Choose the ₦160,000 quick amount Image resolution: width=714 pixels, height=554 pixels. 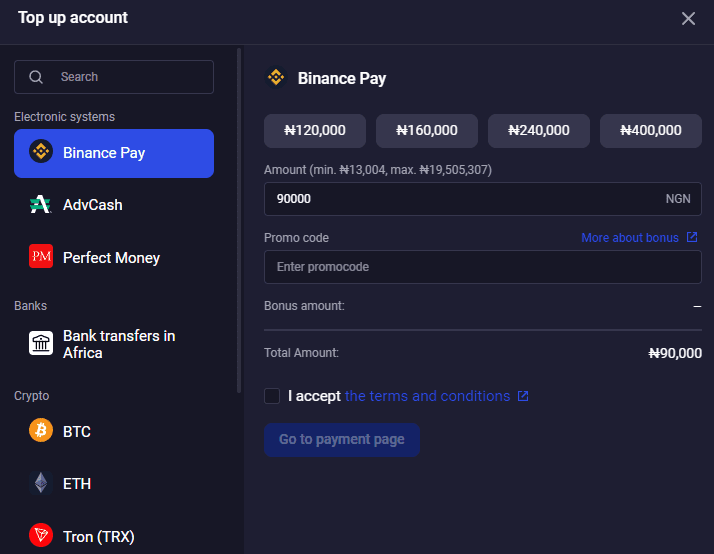point(427,131)
